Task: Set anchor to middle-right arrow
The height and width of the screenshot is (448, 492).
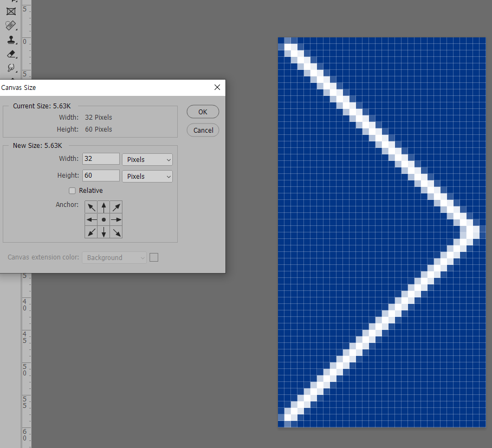Action: pos(116,219)
